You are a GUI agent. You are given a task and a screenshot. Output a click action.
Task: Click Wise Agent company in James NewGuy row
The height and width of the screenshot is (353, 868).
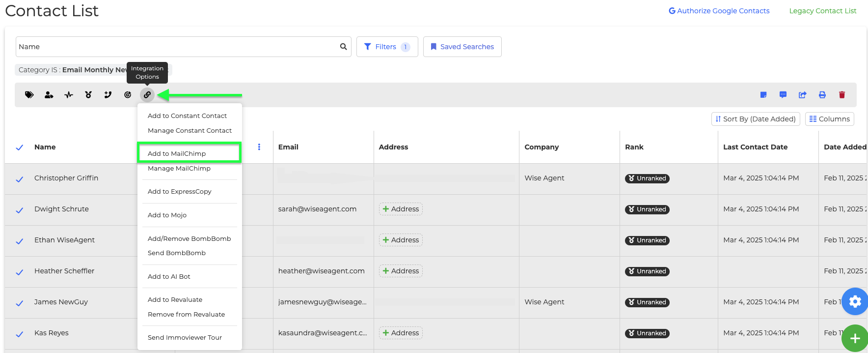click(x=544, y=302)
